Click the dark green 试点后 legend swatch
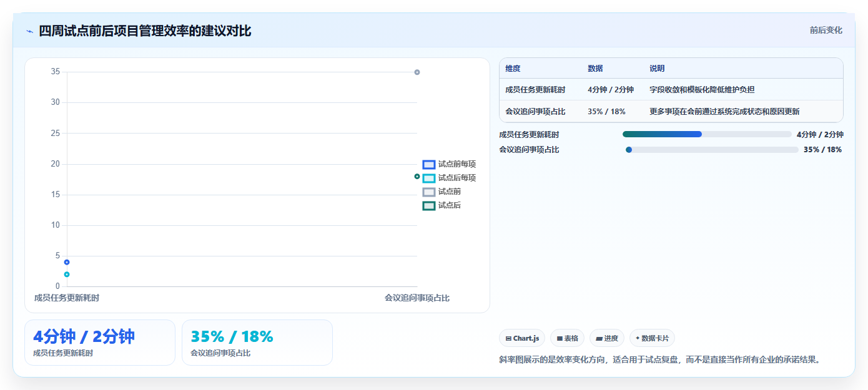This screenshot has height=390, width=868. (428, 206)
